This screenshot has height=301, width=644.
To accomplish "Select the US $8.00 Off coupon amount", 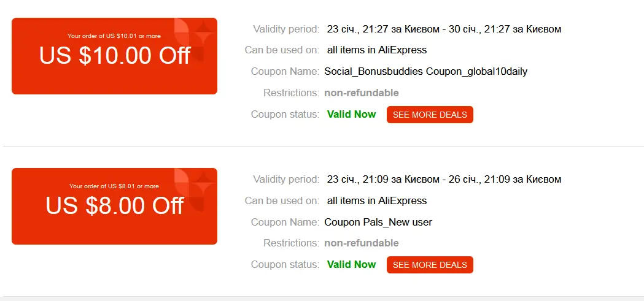I will (115, 205).
